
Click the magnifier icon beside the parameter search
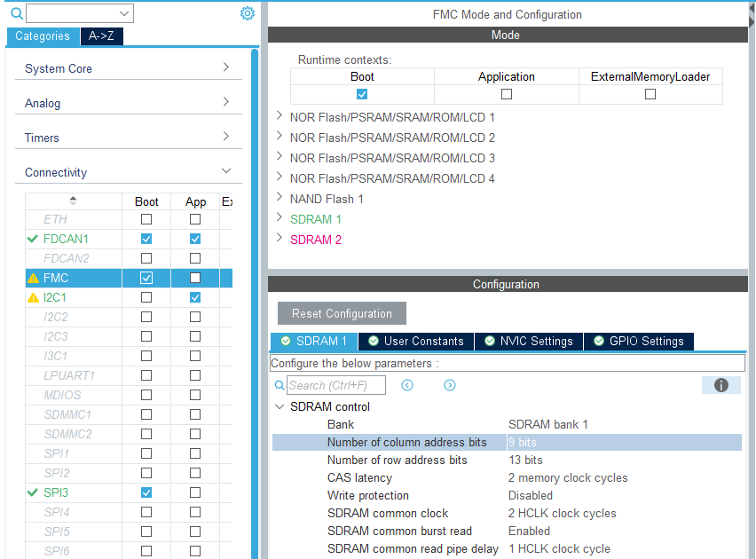(280, 385)
